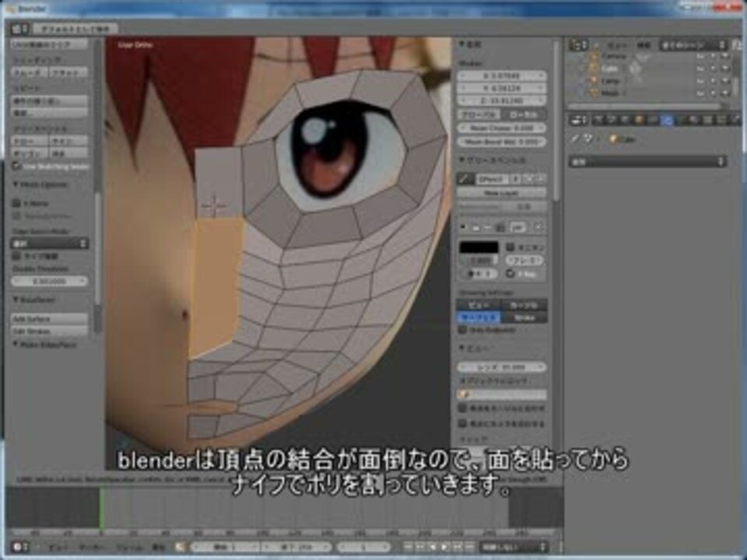This screenshot has width=747, height=560.
Task: Open the Object Data properties tab icon
Action: tap(681, 121)
